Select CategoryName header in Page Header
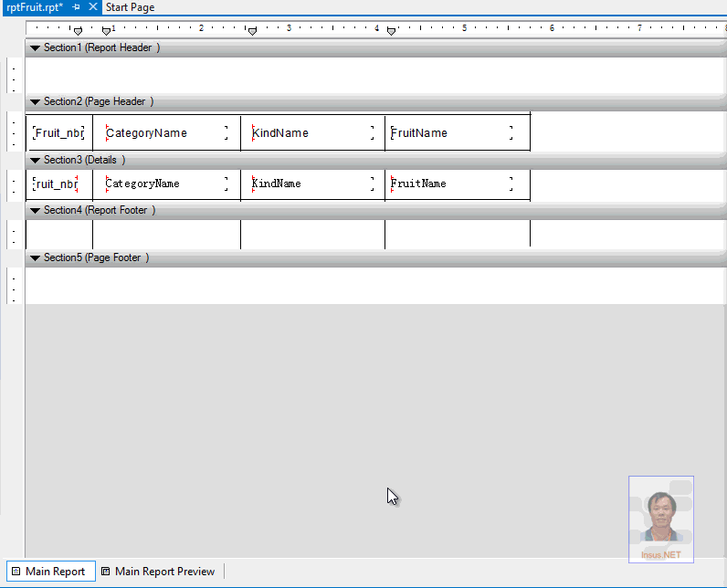The height and width of the screenshot is (588, 727). point(166,133)
